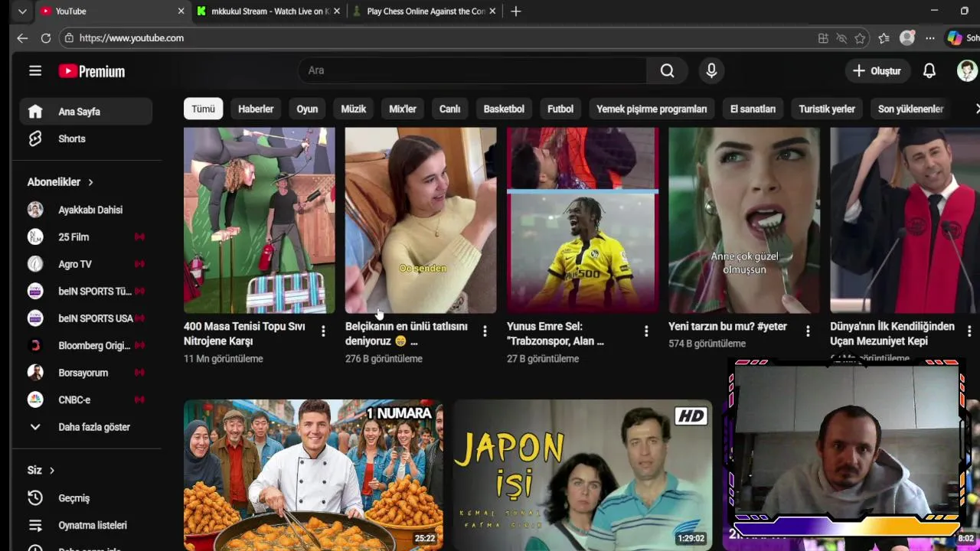
Task: Select the Canlı filter chip
Action: click(x=449, y=109)
